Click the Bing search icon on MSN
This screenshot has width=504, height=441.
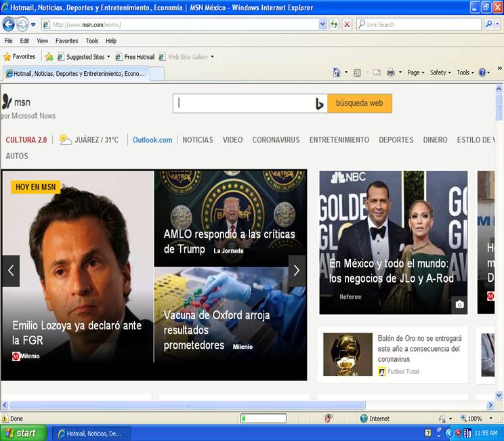(x=320, y=104)
